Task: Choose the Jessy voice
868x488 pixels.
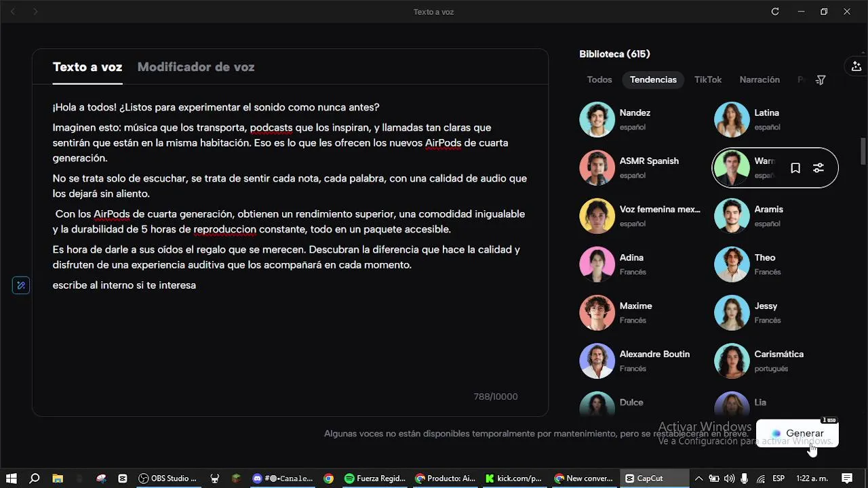Action: 775,312
